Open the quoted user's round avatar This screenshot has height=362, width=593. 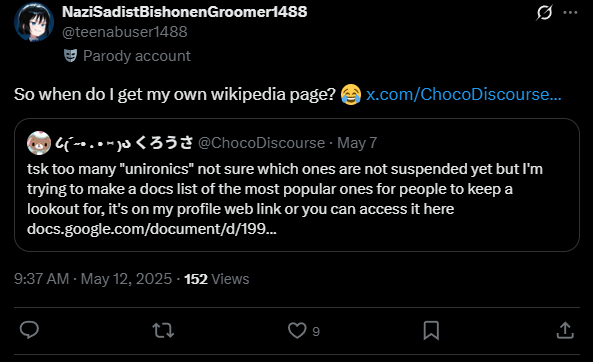pos(39,143)
